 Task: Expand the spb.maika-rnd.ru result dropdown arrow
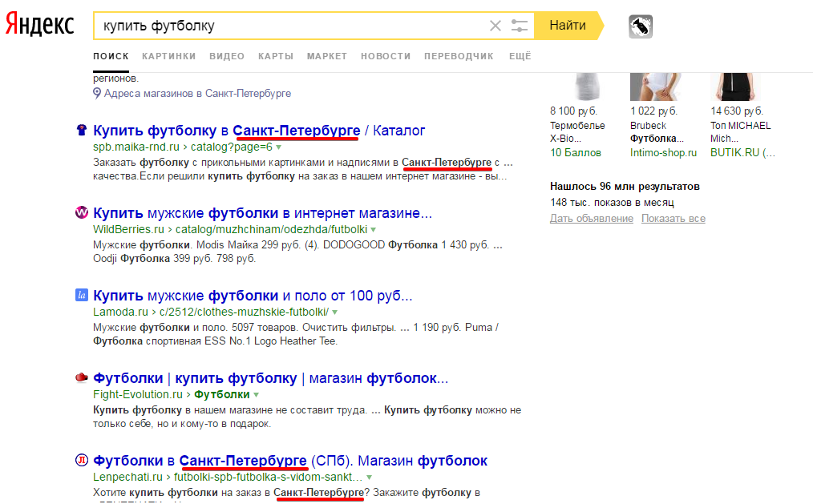278,147
